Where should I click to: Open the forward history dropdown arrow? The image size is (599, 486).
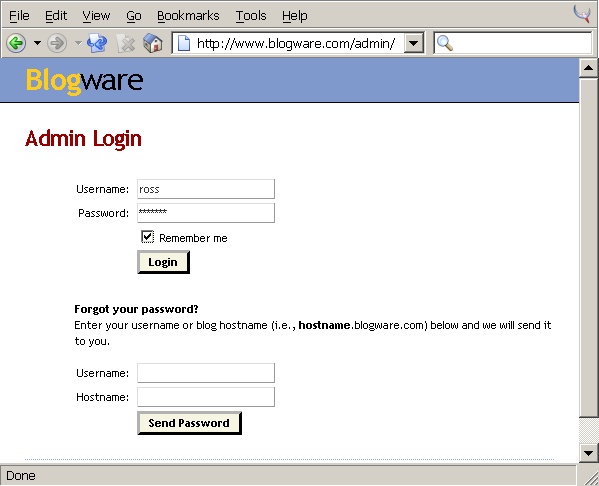pos(78,43)
